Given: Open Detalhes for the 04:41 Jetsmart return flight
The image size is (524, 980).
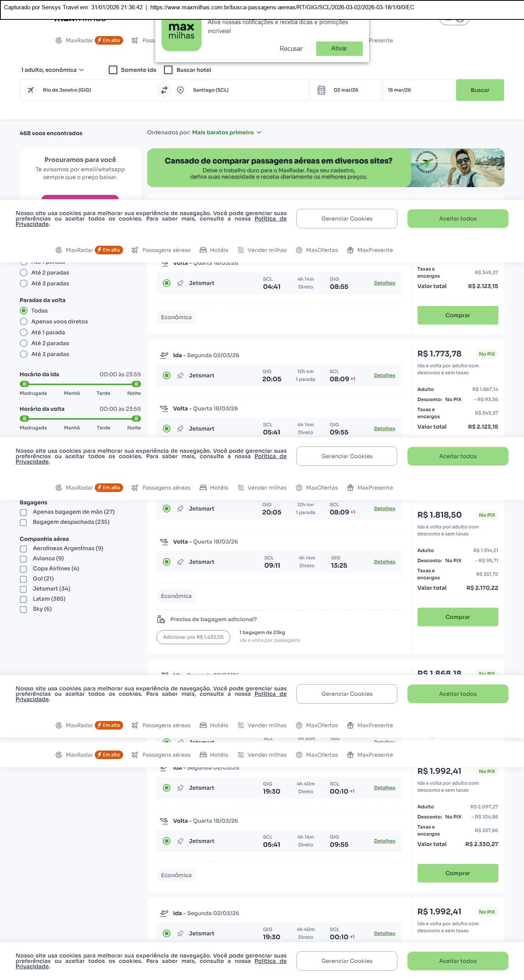Looking at the screenshot, I should point(384,283).
